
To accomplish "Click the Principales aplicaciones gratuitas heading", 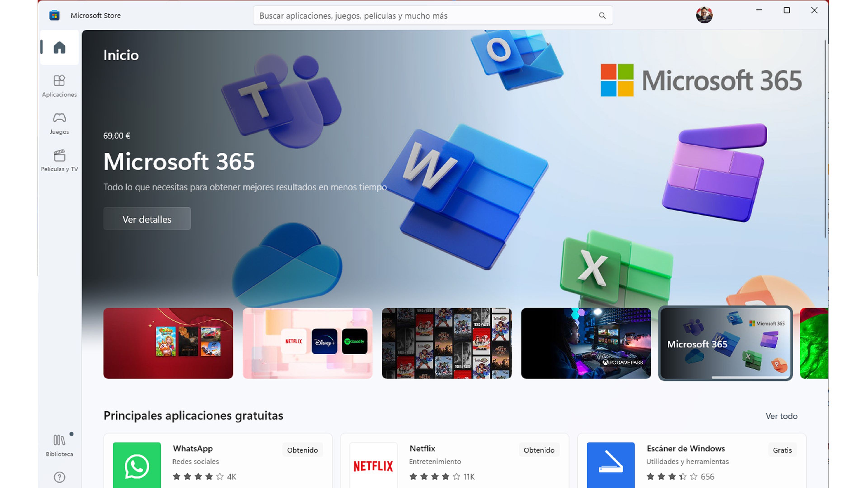I will 193,416.
